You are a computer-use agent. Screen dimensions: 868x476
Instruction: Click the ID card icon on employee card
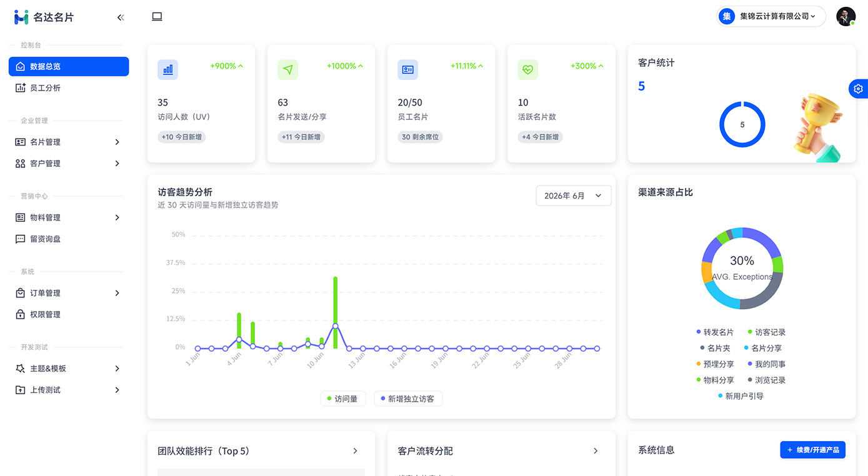(408, 69)
